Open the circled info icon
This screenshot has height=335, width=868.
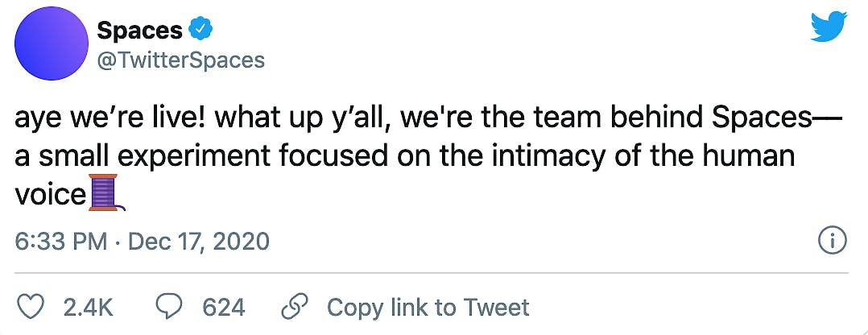tap(830, 239)
